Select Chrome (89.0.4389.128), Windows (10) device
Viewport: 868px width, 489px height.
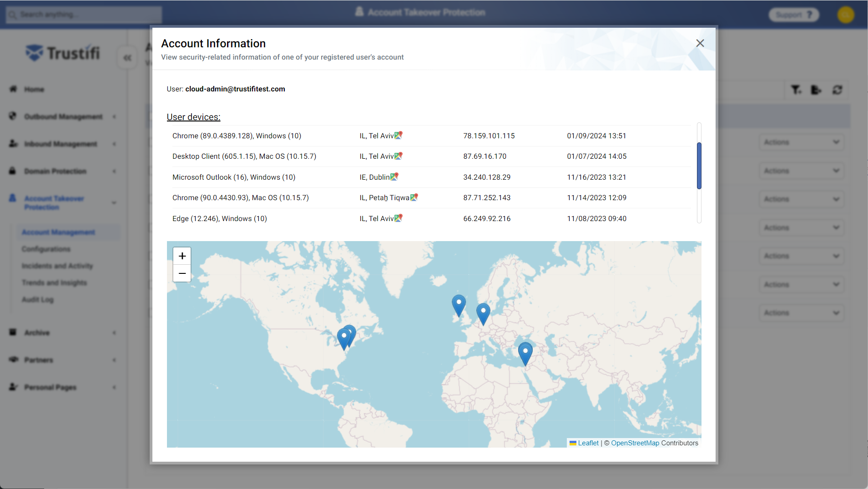237,136
